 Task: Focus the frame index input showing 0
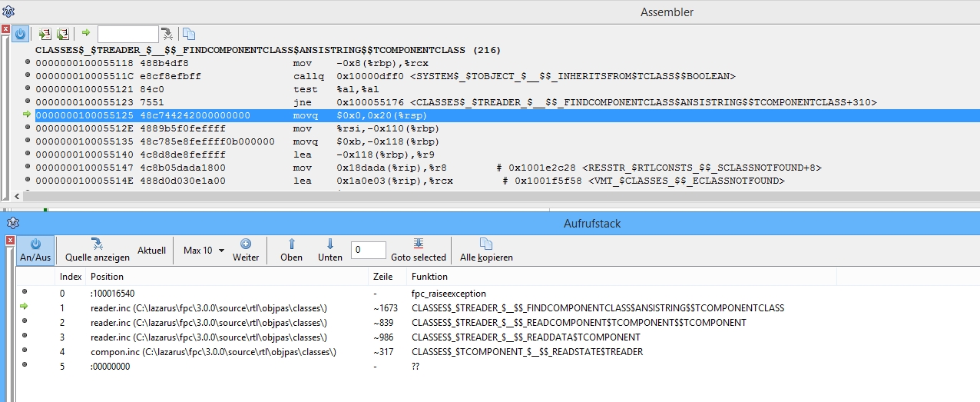pos(369,250)
